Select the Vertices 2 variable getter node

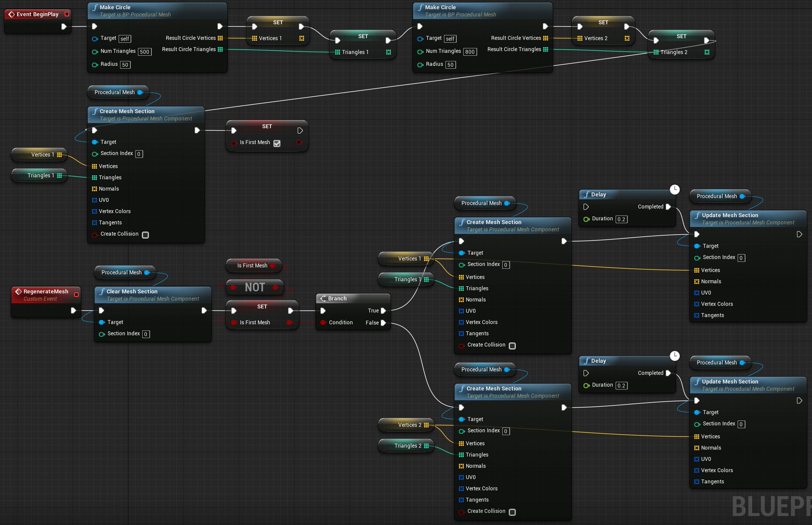click(406, 425)
